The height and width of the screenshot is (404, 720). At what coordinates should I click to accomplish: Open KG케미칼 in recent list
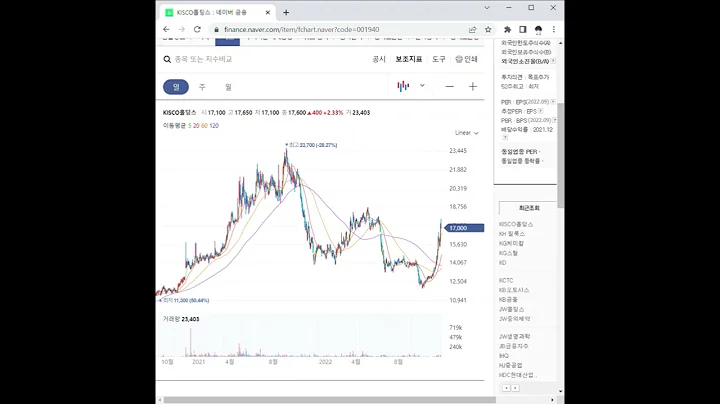pyautogui.click(x=511, y=244)
